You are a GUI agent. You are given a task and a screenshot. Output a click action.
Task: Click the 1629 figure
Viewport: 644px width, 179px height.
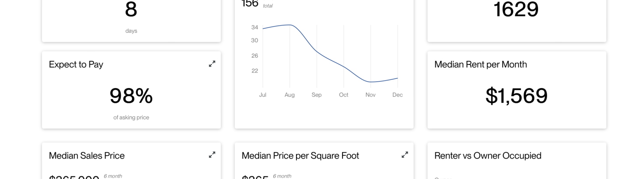pyautogui.click(x=516, y=9)
